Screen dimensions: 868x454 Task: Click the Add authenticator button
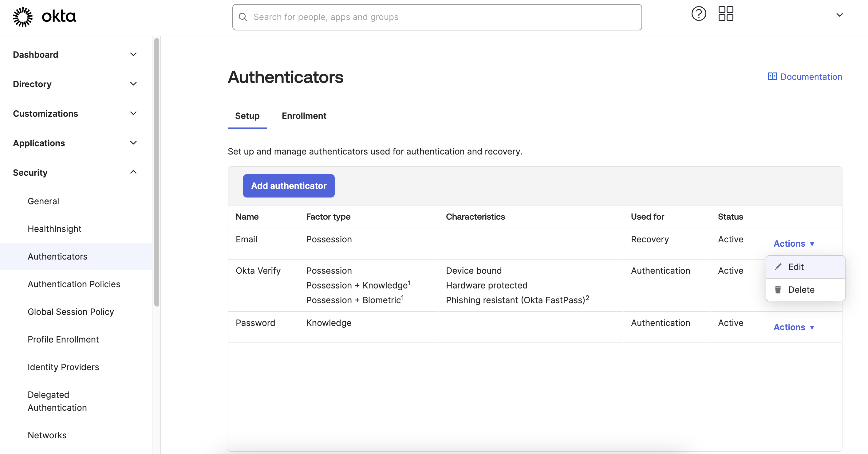(289, 186)
